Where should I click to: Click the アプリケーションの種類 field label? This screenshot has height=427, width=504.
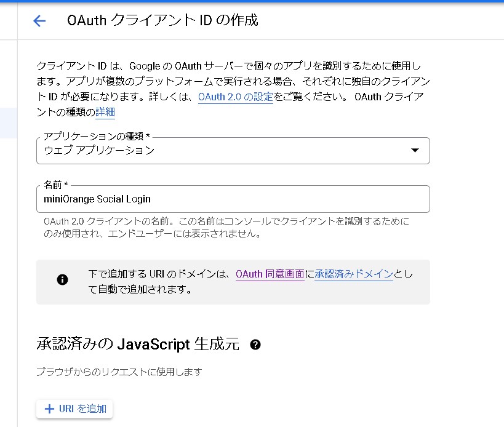pos(96,136)
